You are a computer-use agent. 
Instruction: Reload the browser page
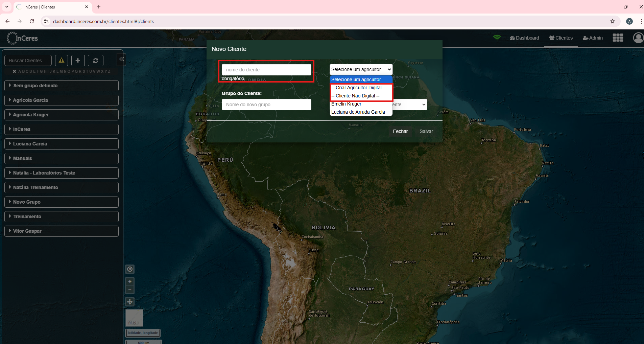click(32, 21)
